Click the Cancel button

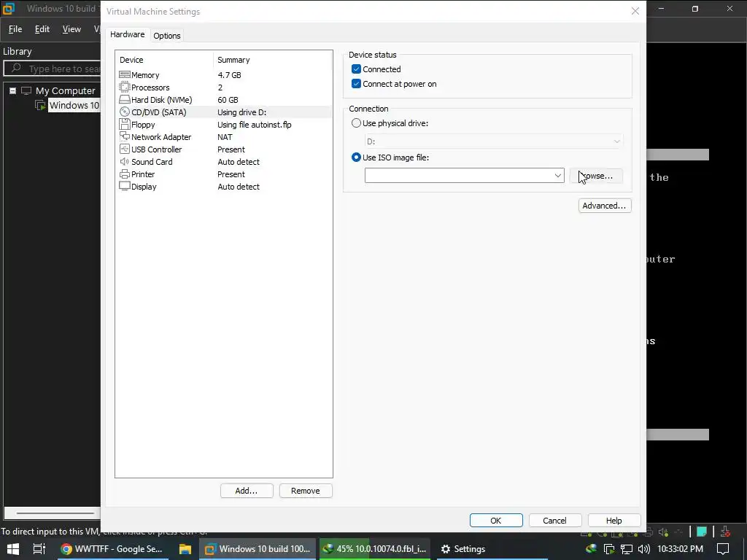(555, 521)
